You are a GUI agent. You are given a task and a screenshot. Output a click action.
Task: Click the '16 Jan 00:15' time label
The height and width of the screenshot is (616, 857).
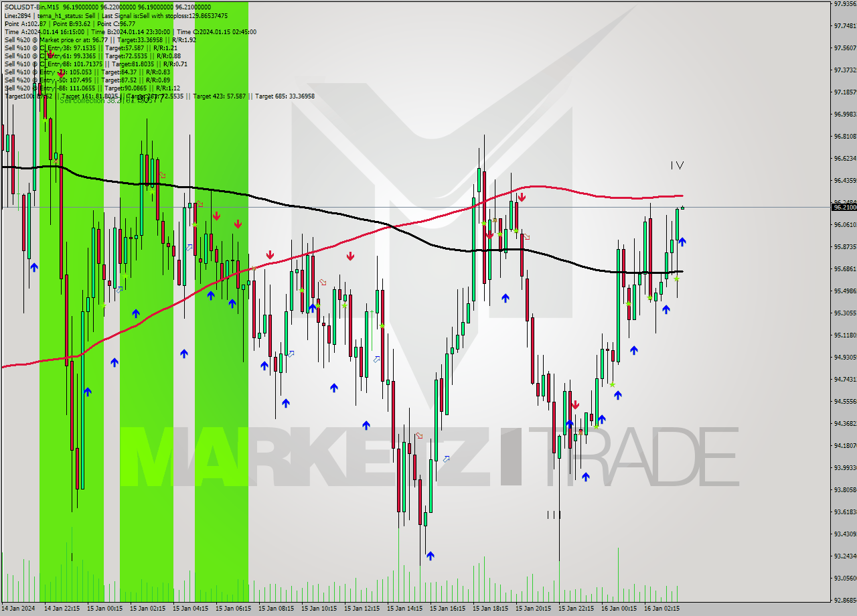(x=619, y=609)
